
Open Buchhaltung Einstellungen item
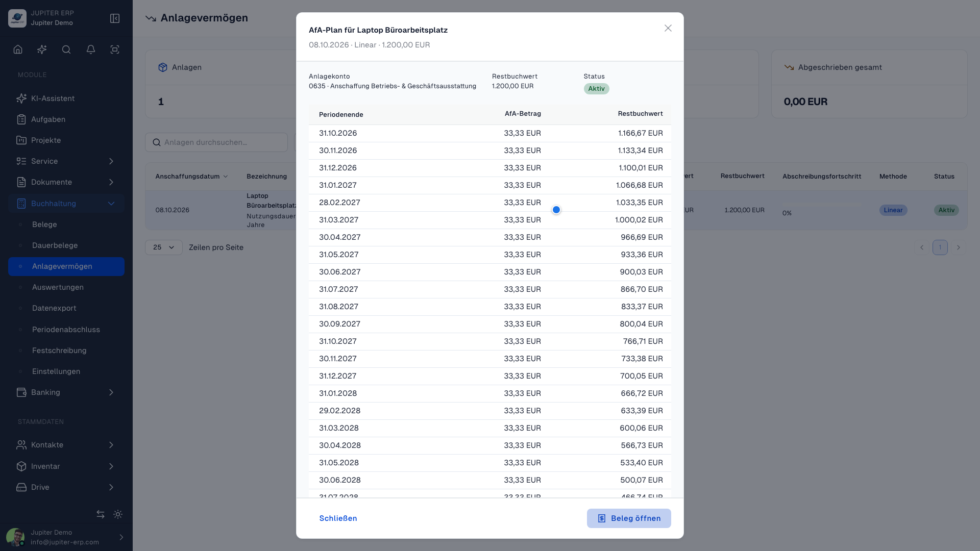pyautogui.click(x=66, y=371)
